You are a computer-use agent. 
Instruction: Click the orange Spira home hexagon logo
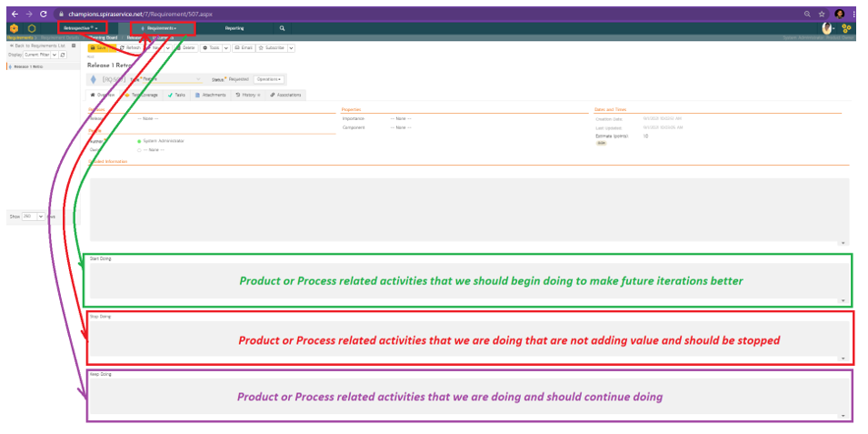coord(14,28)
